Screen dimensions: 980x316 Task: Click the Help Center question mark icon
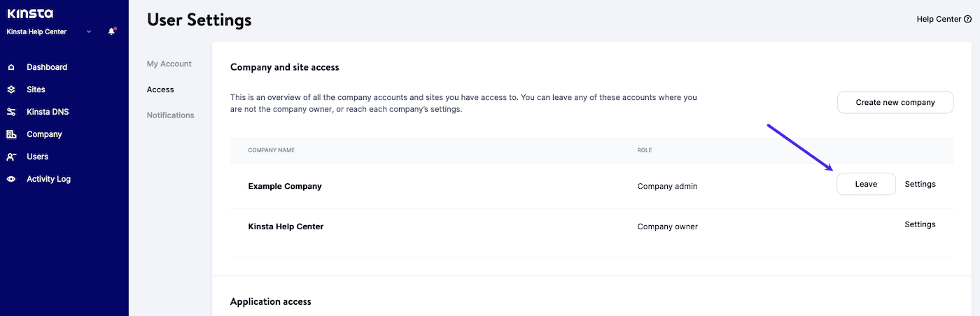967,20
